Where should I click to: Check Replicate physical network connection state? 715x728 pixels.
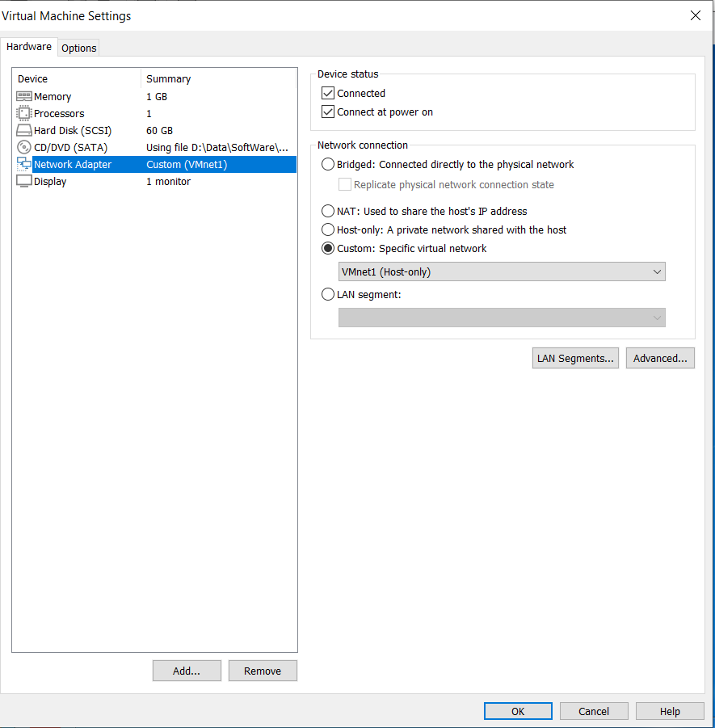pos(345,184)
